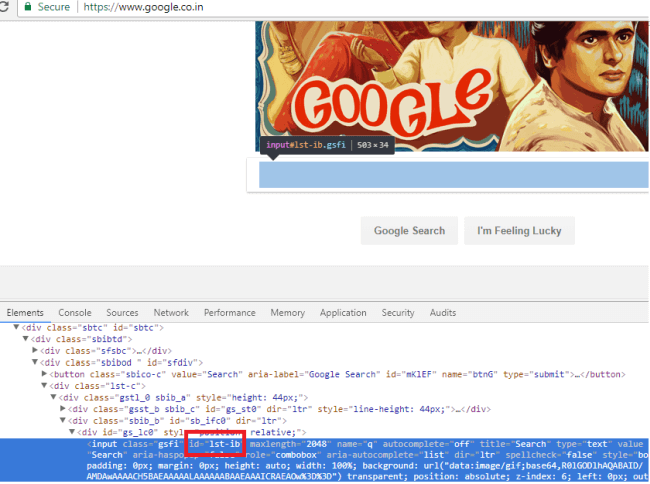Expand the div class="sfsbc" node
The height and width of the screenshot is (484, 650).
[x=35, y=350]
